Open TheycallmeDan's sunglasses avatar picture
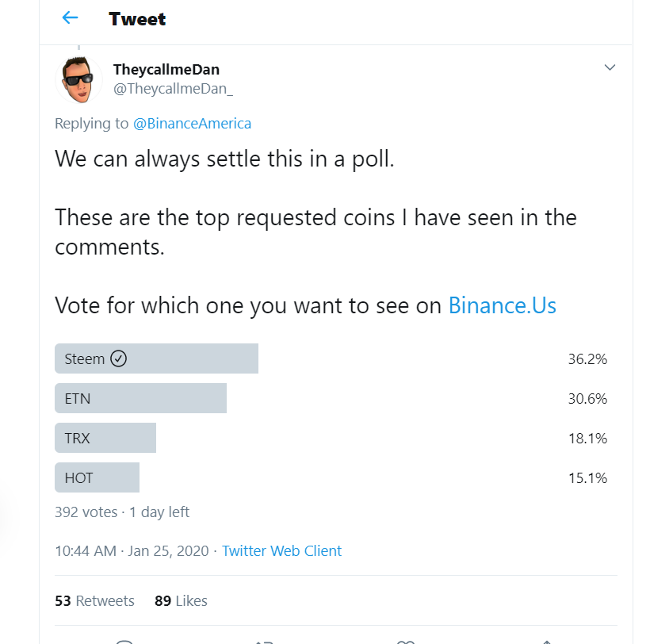Viewport: 650px width, 644px height. (x=78, y=79)
